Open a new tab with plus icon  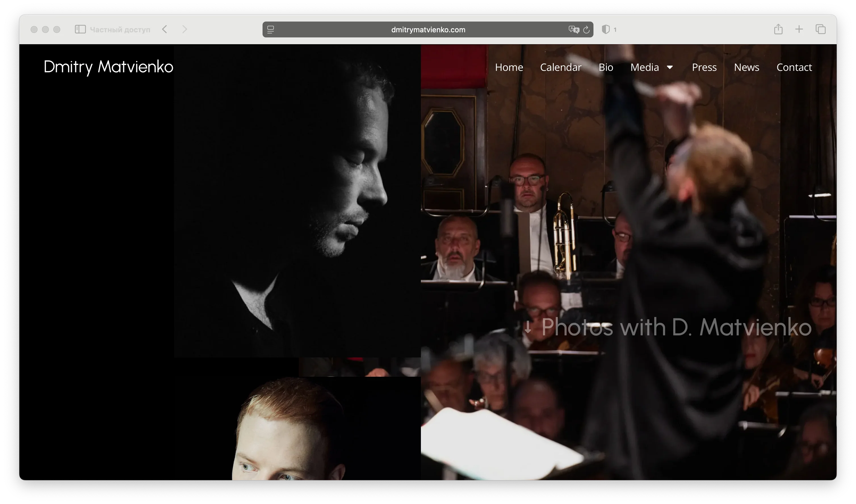pos(799,29)
